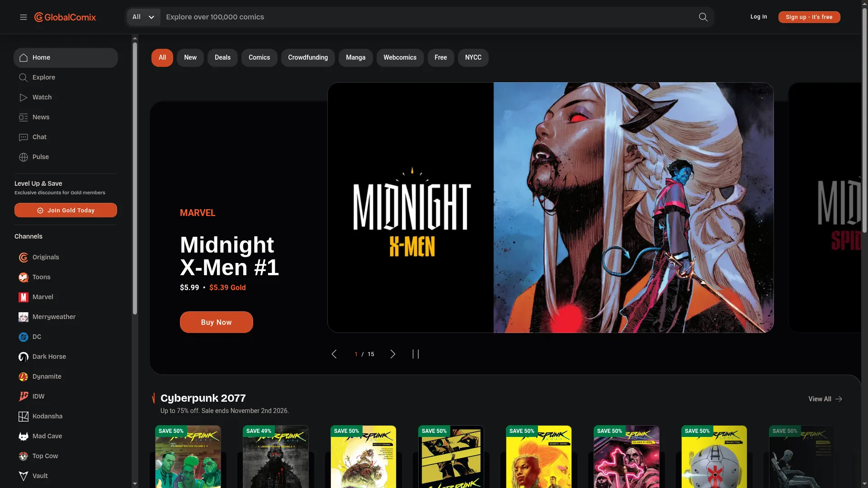The image size is (868, 488).
Task: Open the Watch play icon
Action: 24,97
